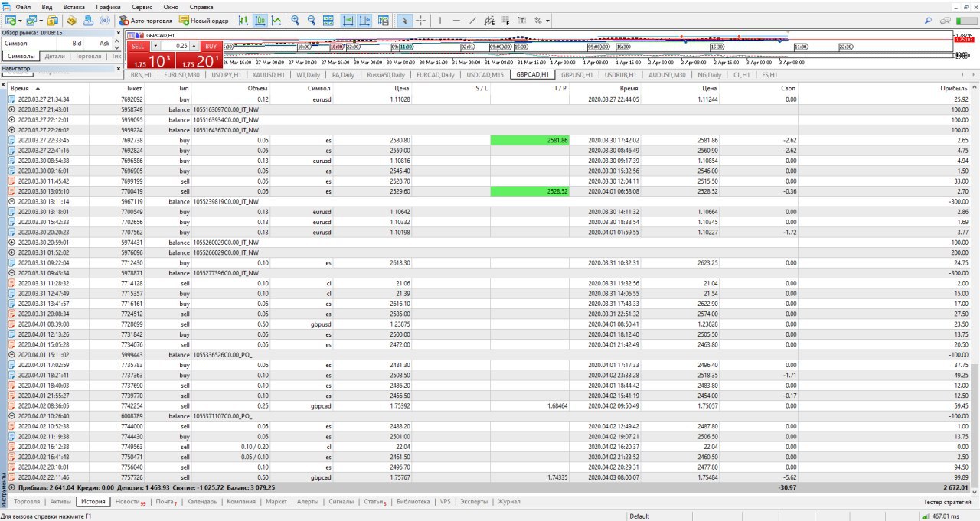Viewport: 980px width, 521px height.
Task: Open the Файл menu
Action: point(23,6)
